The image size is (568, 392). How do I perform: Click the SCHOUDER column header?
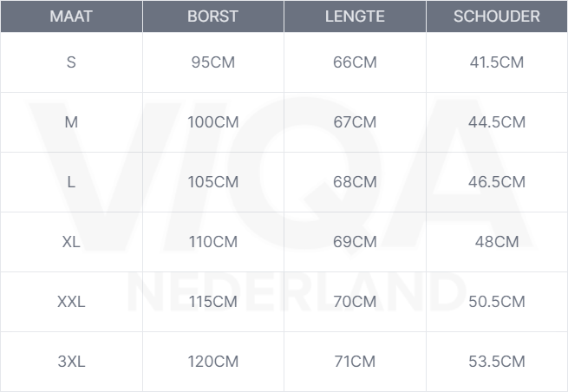tap(496, 16)
